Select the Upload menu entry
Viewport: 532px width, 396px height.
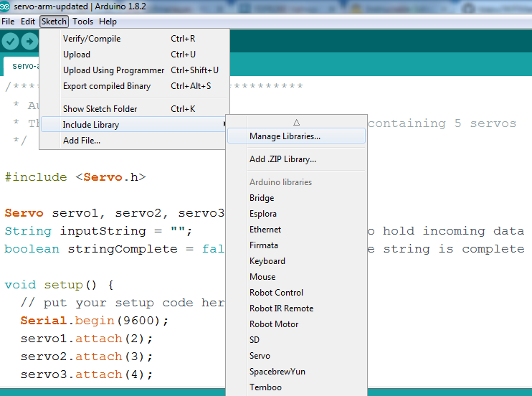pos(135,55)
